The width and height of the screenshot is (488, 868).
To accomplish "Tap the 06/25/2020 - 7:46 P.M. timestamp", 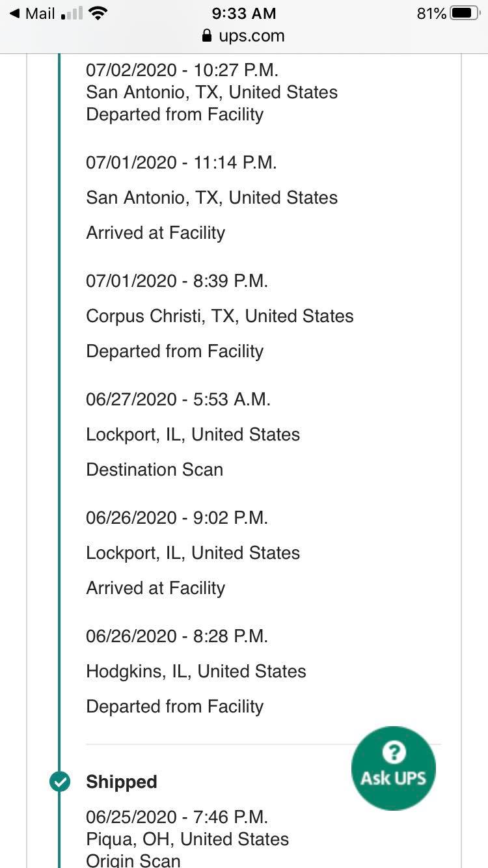I will pos(177,817).
